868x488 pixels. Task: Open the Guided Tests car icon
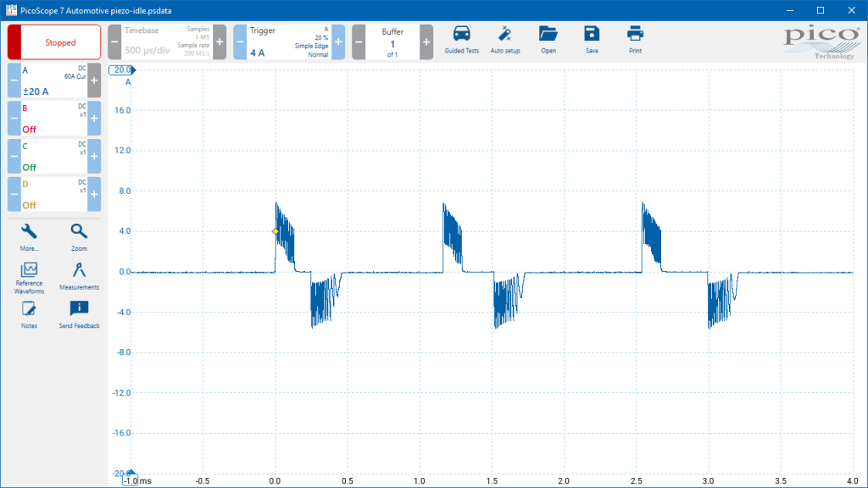click(461, 40)
